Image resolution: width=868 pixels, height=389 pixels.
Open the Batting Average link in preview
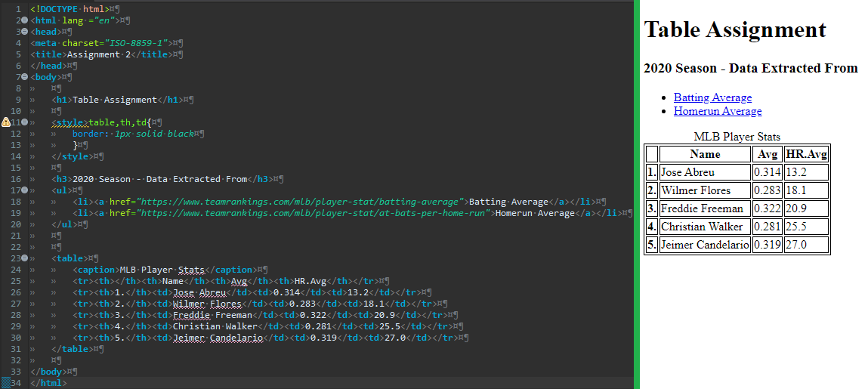(712, 97)
